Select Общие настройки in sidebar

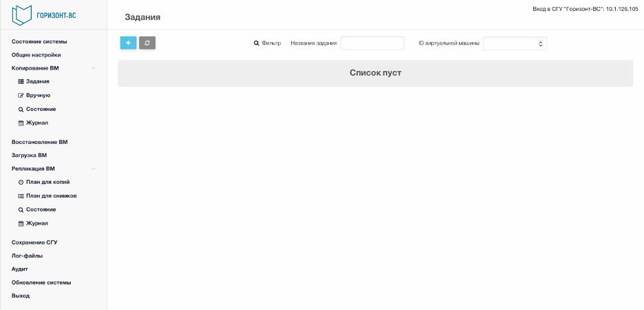click(36, 54)
